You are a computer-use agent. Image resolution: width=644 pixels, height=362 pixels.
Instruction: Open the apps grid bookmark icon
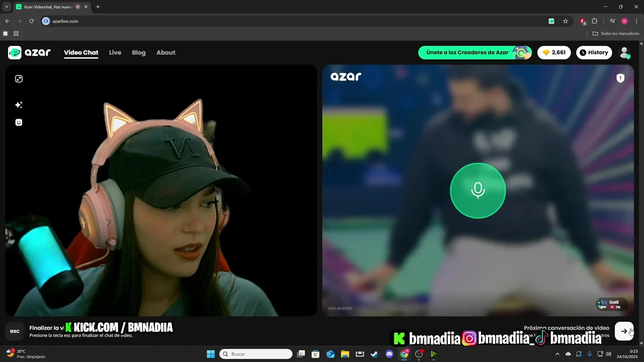pyautogui.click(x=16, y=34)
